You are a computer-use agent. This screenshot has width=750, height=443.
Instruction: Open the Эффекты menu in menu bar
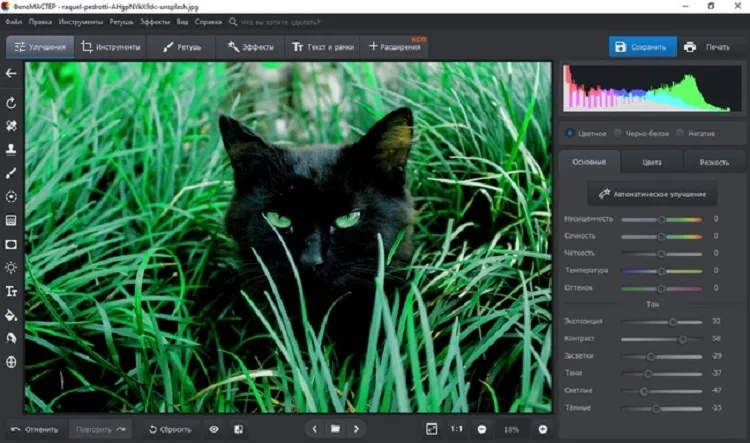(154, 22)
